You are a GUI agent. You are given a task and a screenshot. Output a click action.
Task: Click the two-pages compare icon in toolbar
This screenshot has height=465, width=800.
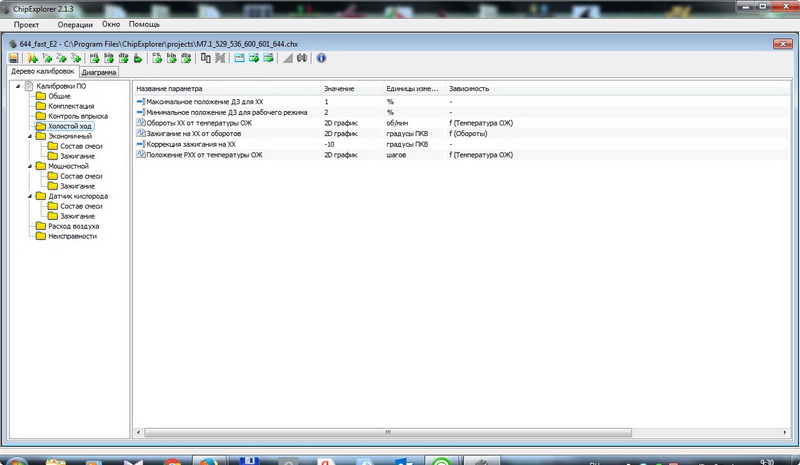click(x=206, y=58)
